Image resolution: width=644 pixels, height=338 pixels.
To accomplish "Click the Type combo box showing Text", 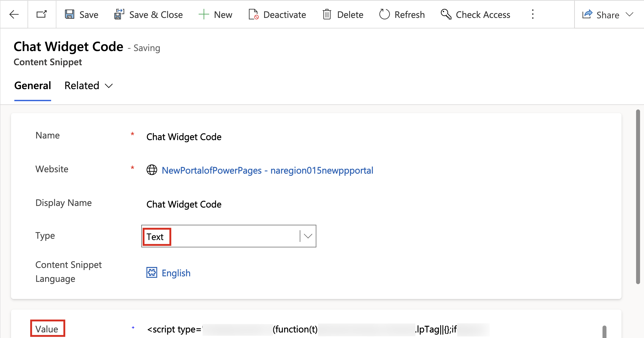I will [229, 236].
